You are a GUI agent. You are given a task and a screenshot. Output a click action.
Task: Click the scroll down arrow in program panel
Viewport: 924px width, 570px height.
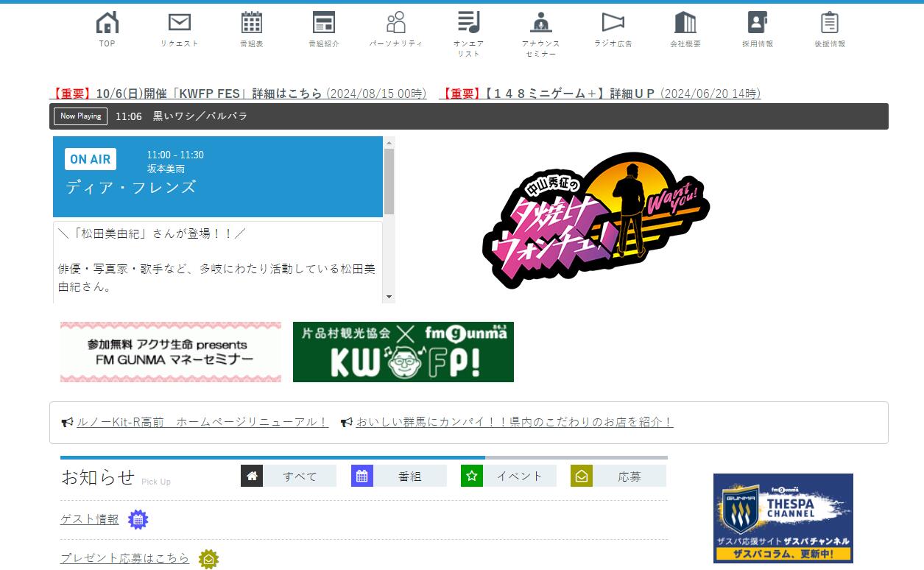pyautogui.click(x=389, y=297)
